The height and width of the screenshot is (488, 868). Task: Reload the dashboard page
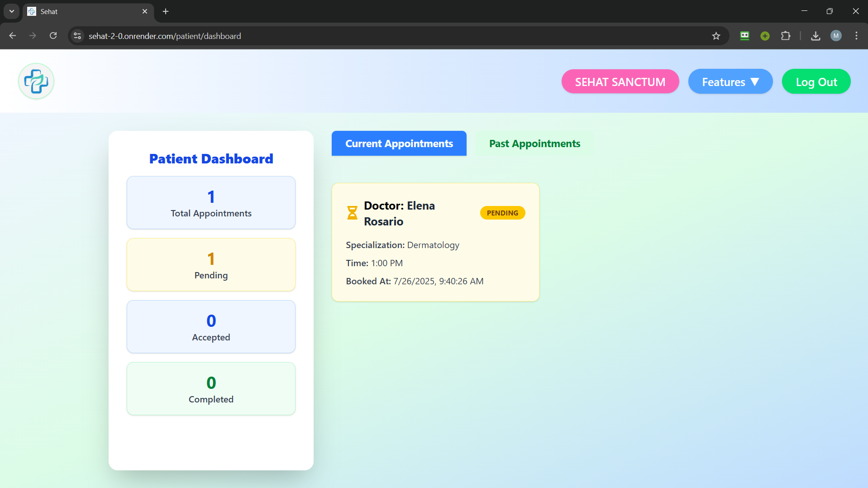click(x=53, y=36)
